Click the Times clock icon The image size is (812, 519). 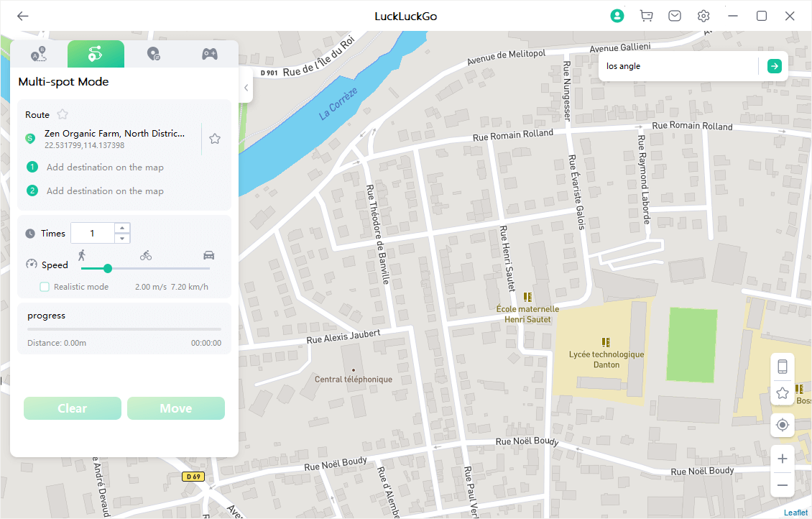pyautogui.click(x=31, y=234)
